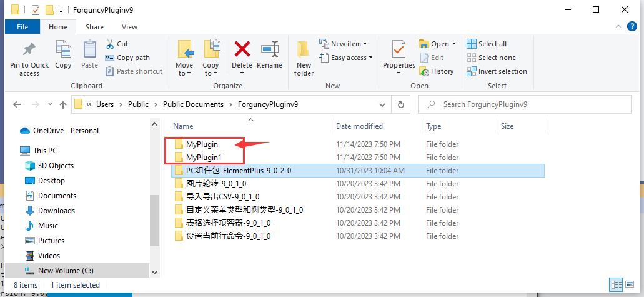Click the red Delete icon
644x297 pixels.
click(x=242, y=49)
